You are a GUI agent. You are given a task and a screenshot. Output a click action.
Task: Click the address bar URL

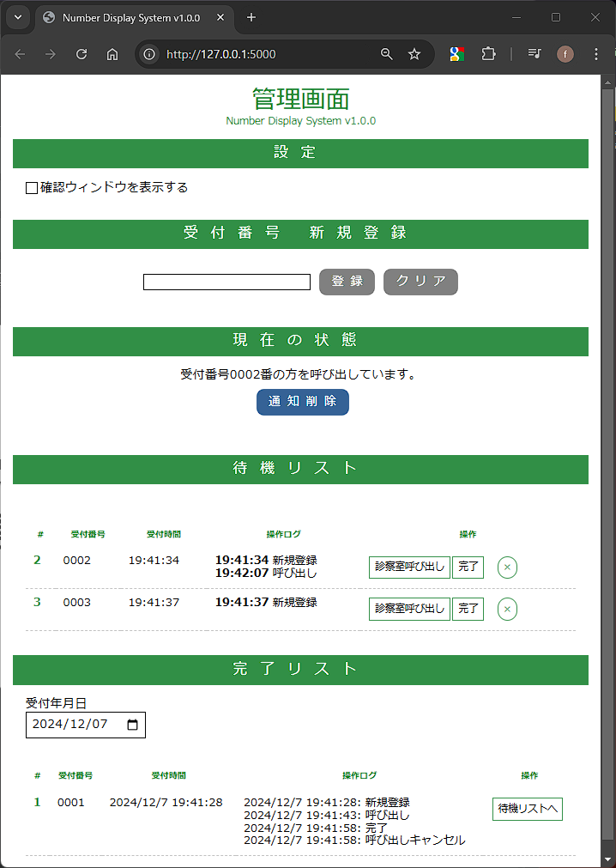click(221, 54)
